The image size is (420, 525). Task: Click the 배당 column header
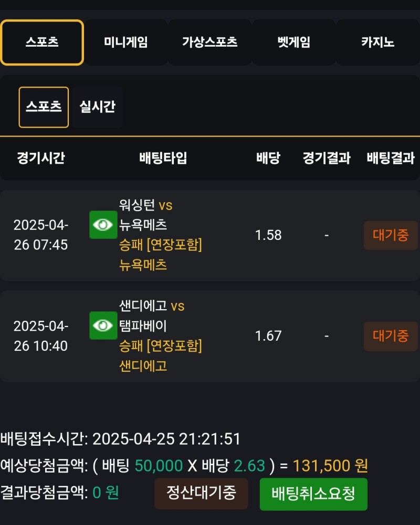click(268, 158)
